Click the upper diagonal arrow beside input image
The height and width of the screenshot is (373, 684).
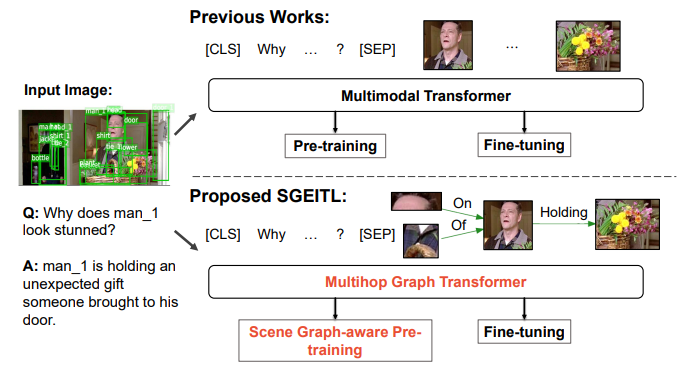tap(185, 124)
